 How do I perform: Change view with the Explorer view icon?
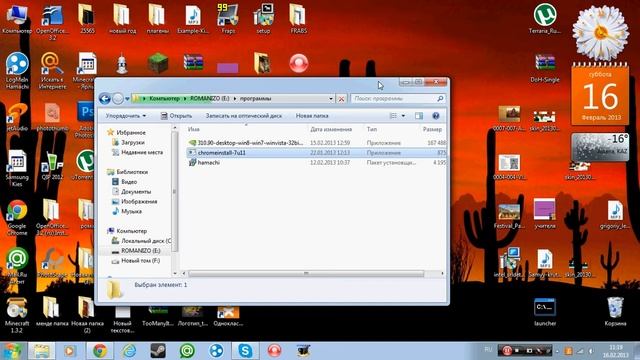click(393, 116)
